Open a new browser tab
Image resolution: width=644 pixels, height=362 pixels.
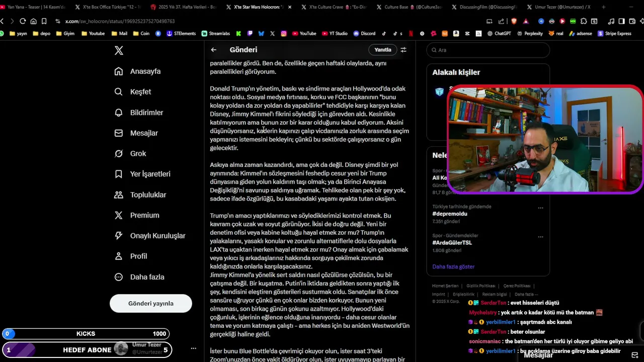tap(603, 7)
